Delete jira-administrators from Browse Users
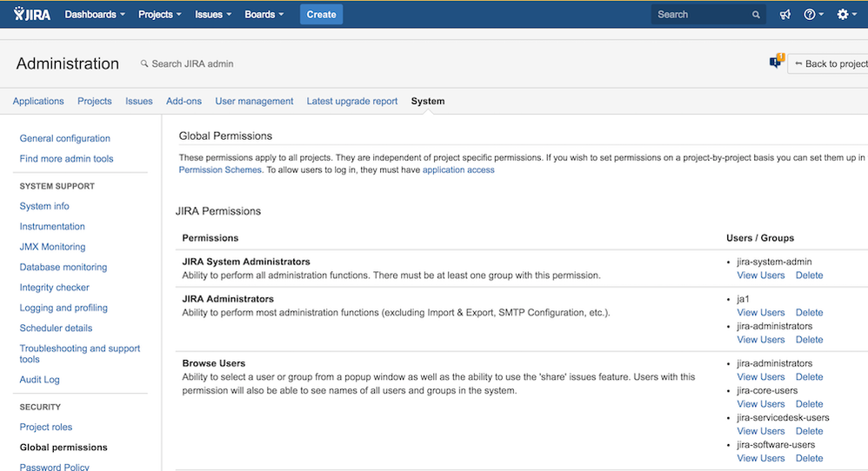868x471 pixels. pyautogui.click(x=810, y=377)
